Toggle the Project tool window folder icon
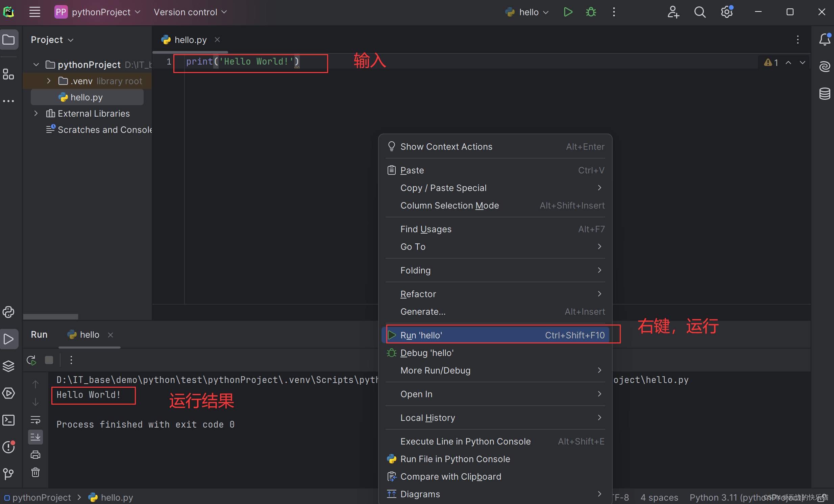 8,40
